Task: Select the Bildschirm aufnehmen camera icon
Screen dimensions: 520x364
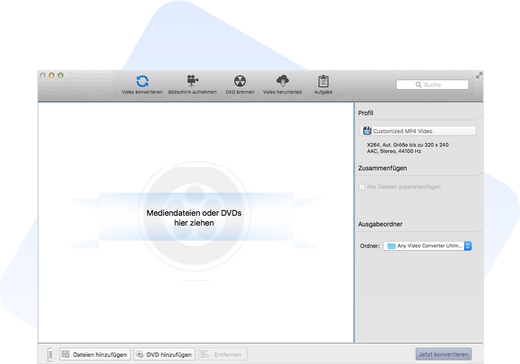Action: coord(192,81)
